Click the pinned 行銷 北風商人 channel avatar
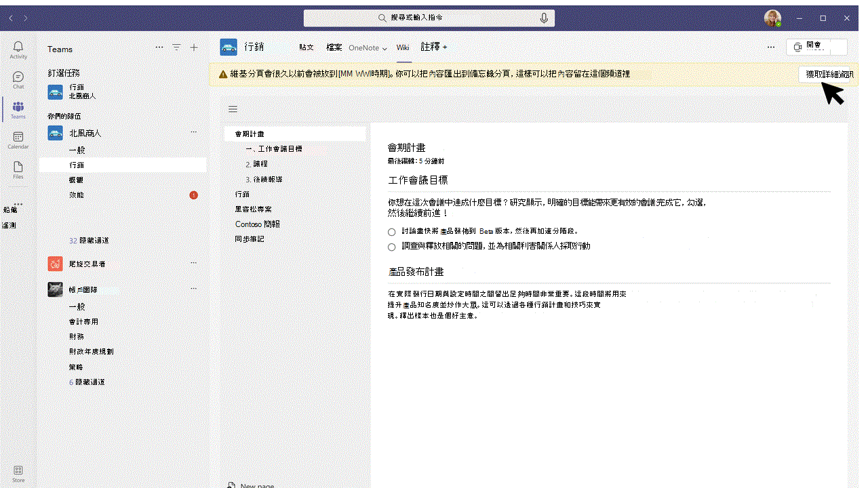Viewport: 868px width, 488px height. (56, 91)
